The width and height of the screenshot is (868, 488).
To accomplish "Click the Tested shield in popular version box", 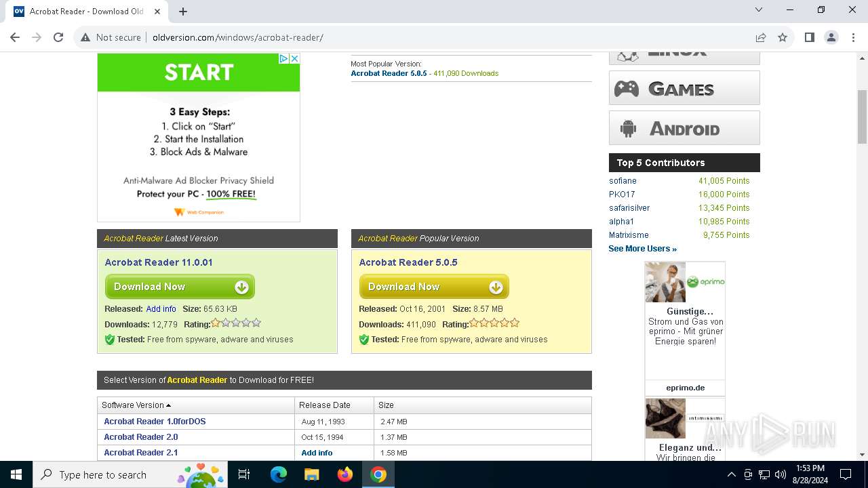I will 364,340.
